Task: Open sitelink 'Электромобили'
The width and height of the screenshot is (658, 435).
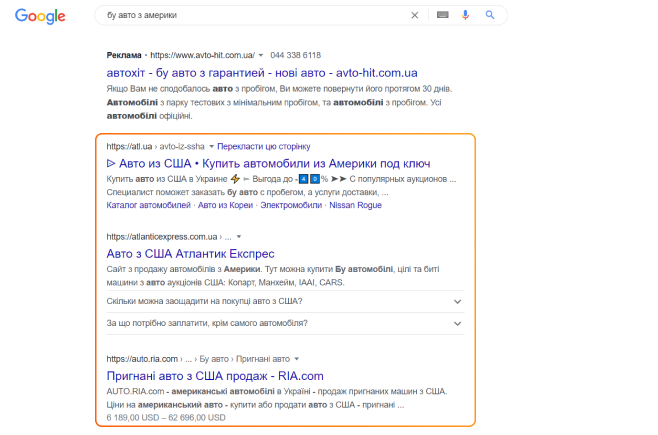Action: [x=291, y=205]
